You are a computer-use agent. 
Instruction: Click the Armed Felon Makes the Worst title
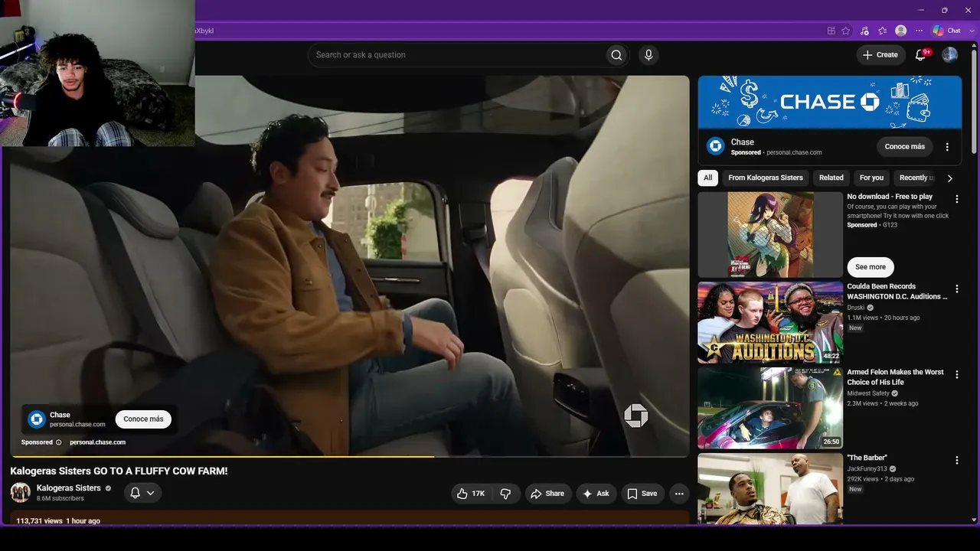[895, 377]
